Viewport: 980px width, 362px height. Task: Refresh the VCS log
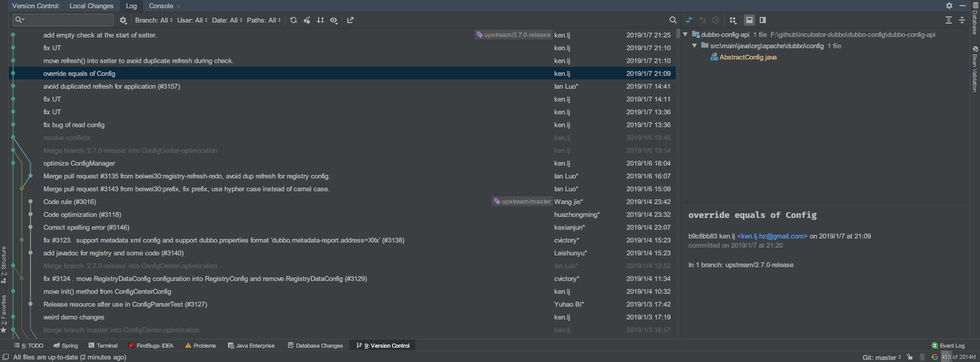pyautogui.click(x=294, y=20)
